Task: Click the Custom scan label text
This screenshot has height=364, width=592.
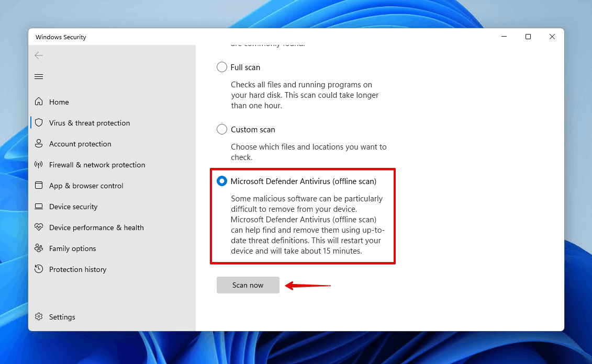Action: point(253,129)
